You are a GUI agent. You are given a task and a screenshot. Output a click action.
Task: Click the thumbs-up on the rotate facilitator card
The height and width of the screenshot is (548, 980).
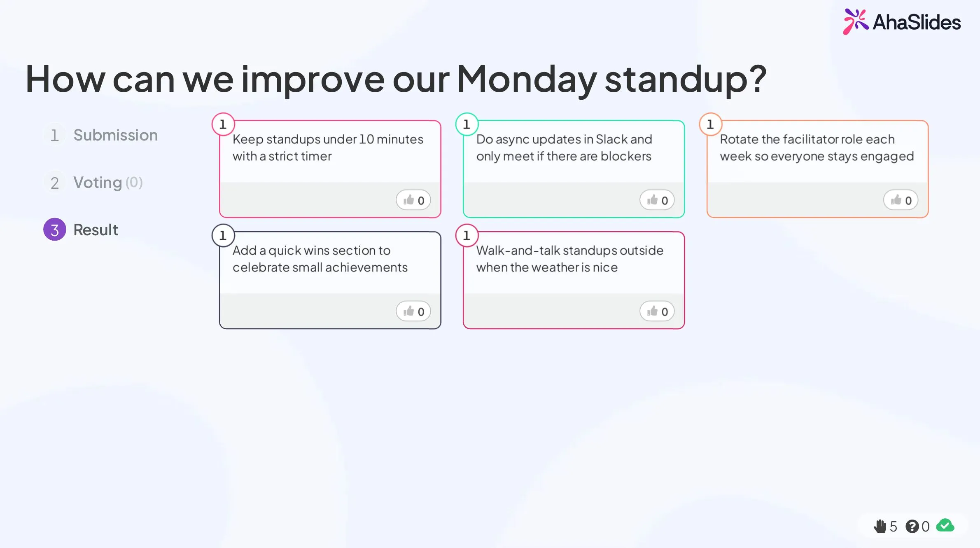click(901, 200)
